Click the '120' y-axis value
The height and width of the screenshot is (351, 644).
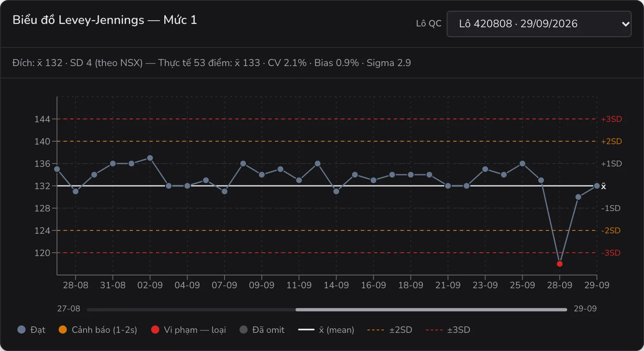coord(42,253)
